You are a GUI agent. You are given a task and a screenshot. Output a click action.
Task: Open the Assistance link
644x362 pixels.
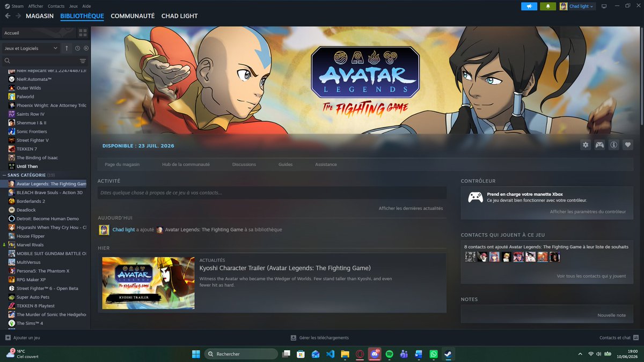(326, 164)
